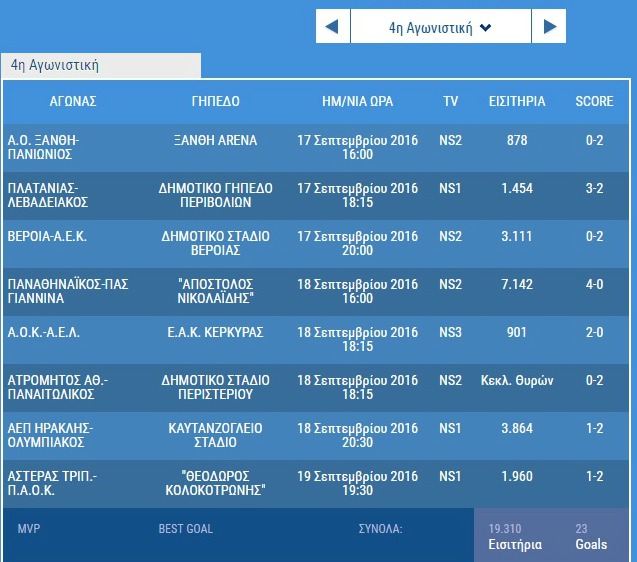Click MVP in the table footer
Image resolution: width=637 pixels, height=562 pixels.
(x=28, y=528)
